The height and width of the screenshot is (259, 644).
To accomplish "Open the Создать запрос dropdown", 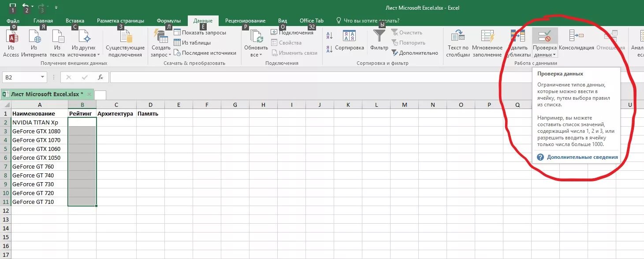I will click(x=160, y=43).
